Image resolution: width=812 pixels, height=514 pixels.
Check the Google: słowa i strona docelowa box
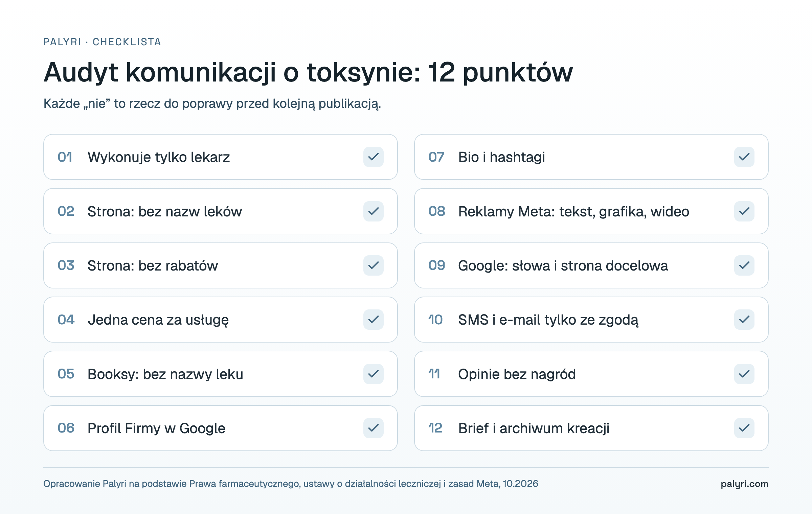coord(744,265)
